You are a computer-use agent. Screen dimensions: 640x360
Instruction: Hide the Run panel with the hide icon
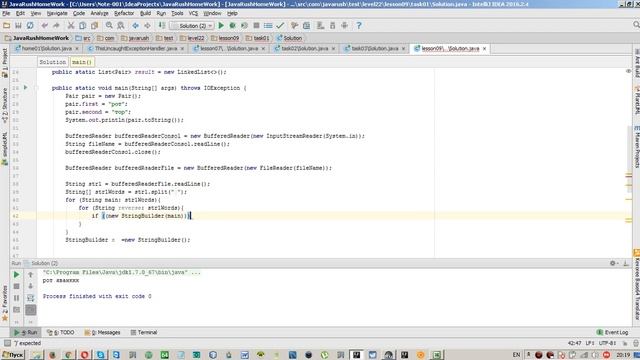(x=625, y=263)
